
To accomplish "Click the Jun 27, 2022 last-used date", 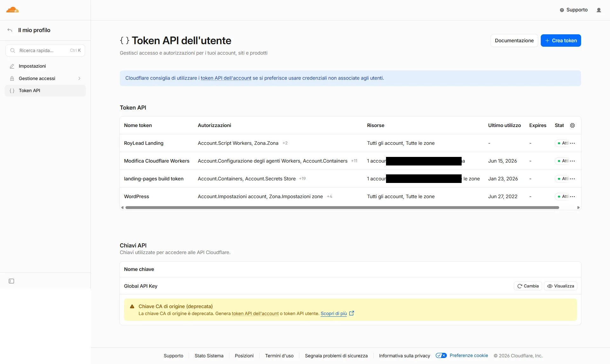I will [x=503, y=197].
